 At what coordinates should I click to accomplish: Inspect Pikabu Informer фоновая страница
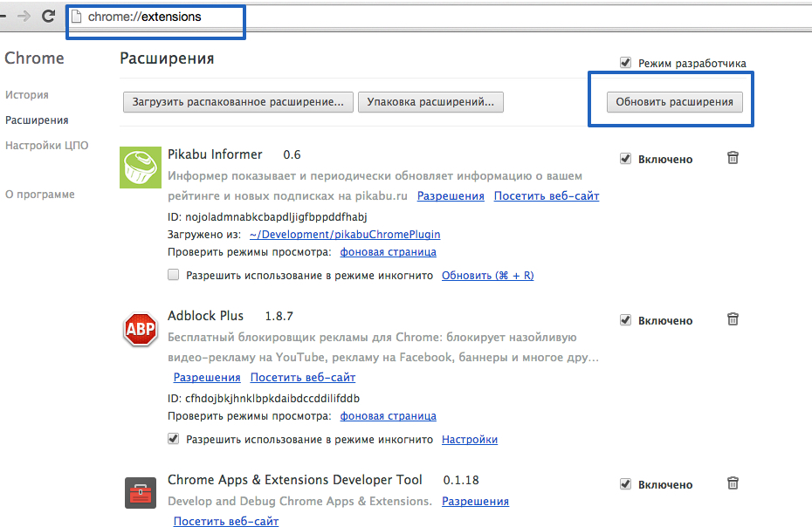click(x=388, y=252)
